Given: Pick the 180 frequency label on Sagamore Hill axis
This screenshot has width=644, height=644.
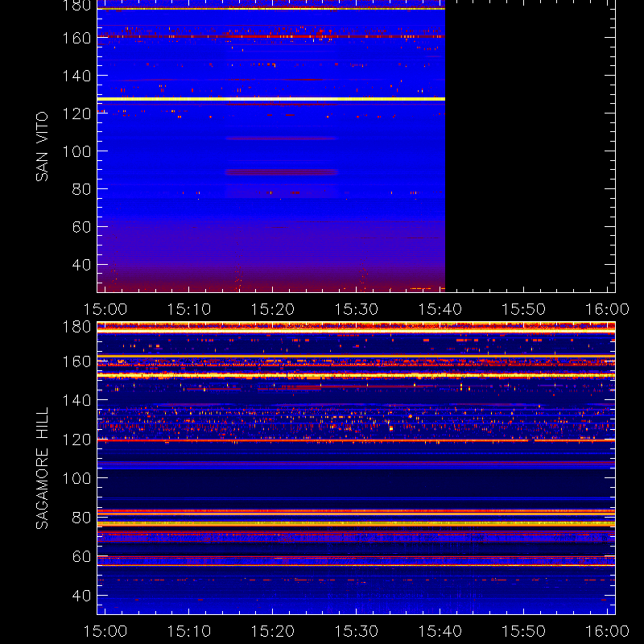Looking at the screenshot, I should [76, 327].
